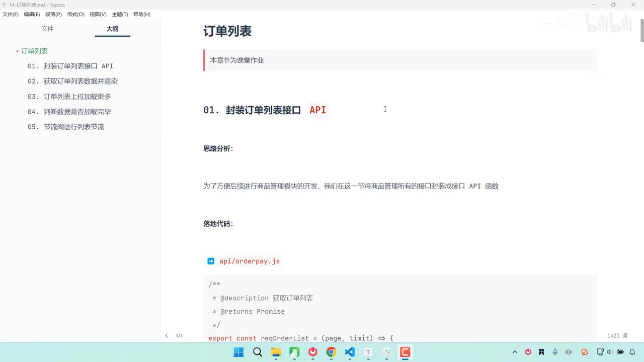
Task: Click the 思路分析 bold label
Action: coord(218,149)
